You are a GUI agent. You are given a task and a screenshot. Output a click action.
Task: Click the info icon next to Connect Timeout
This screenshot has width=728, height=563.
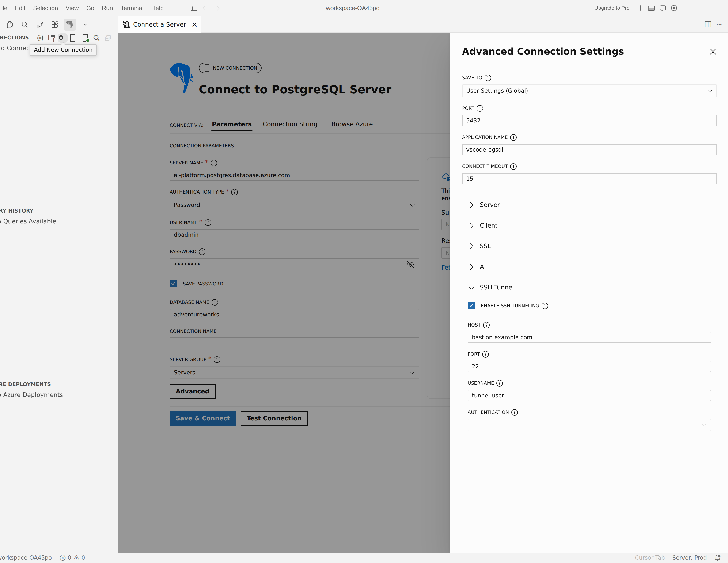[513, 166]
